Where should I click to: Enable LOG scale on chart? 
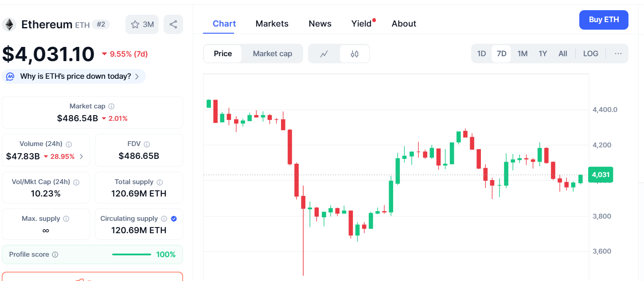pyautogui.click(x=590, y=54)
